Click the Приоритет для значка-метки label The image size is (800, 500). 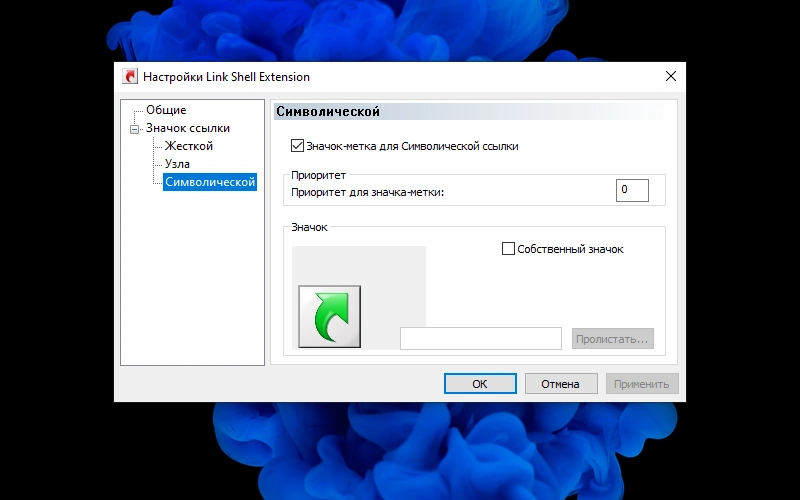367,192
